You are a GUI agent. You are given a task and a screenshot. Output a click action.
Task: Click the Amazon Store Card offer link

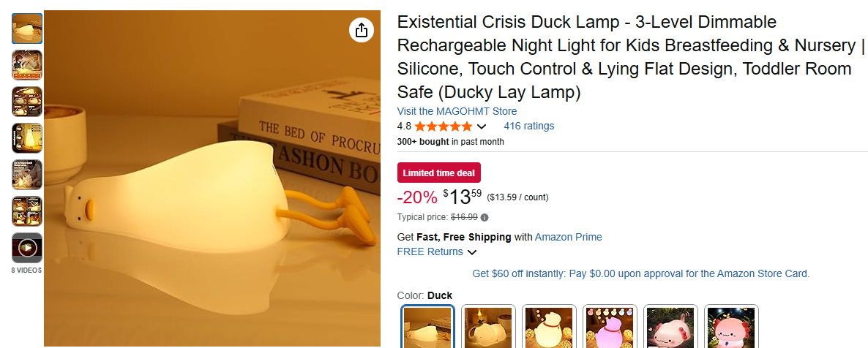point(640,273)
